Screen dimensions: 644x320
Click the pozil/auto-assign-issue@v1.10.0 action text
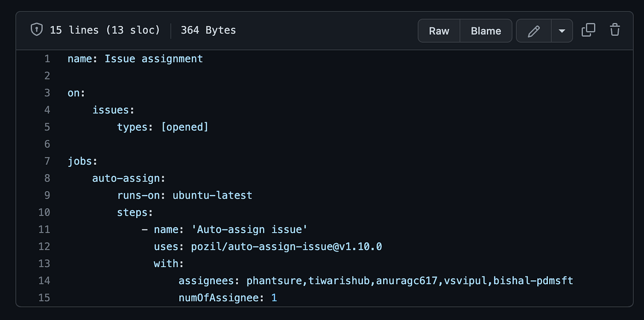[x=286, y=246]
